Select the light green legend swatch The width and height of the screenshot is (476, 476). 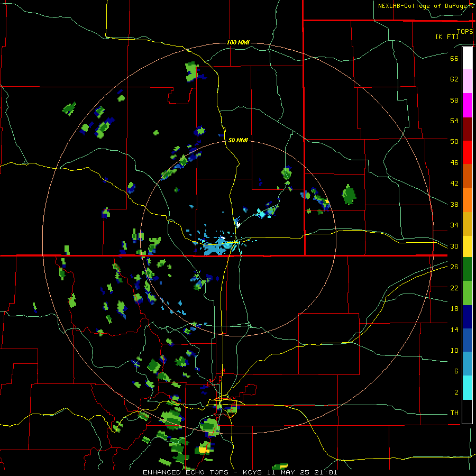(467, 293)
